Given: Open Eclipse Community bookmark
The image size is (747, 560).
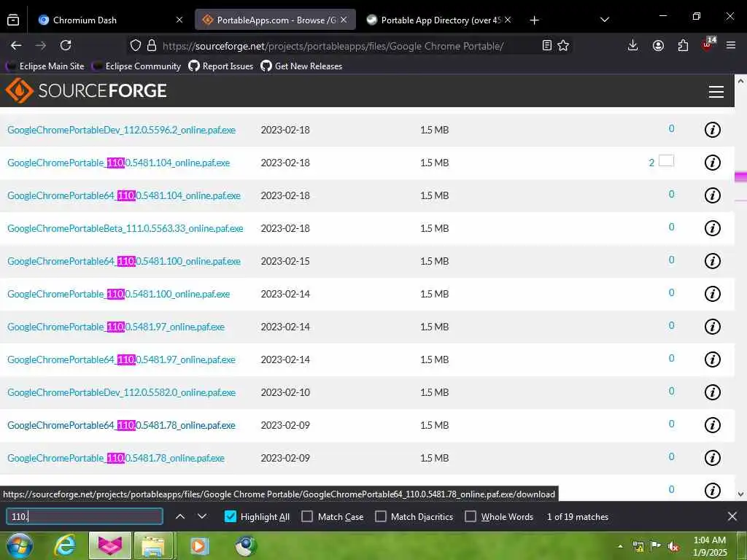Looking at the screenshot, I should pos(136,66).
